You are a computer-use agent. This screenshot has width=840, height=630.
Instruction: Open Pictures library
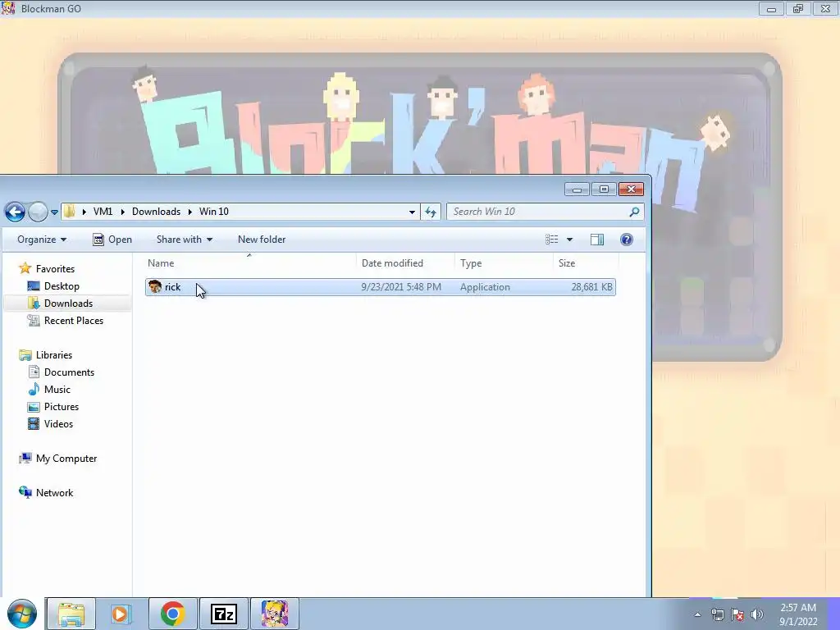click(61, 407)
